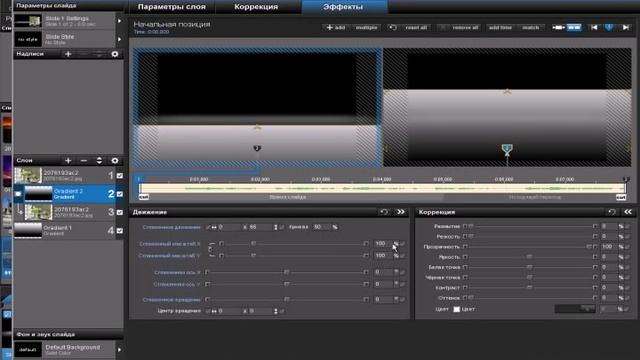Click the reset all button
Viewport: 640px width, 360px height.
[x=416, y=27]
